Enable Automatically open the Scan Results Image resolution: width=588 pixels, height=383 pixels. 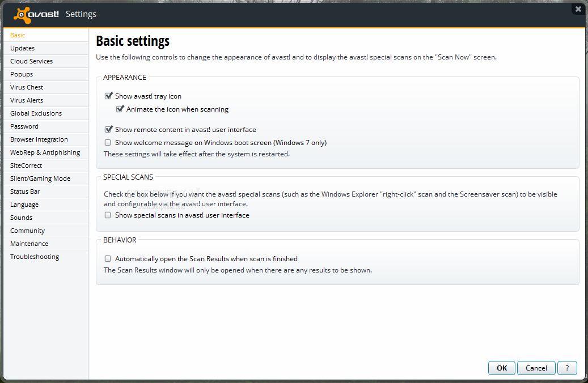pyautogui.click(x=108, y=258)
